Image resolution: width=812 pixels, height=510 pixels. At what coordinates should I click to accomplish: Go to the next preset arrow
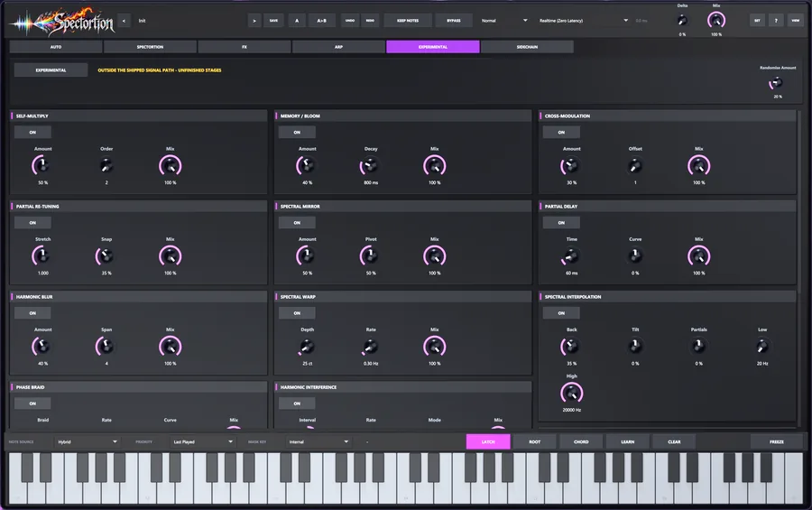pos(254,21)
